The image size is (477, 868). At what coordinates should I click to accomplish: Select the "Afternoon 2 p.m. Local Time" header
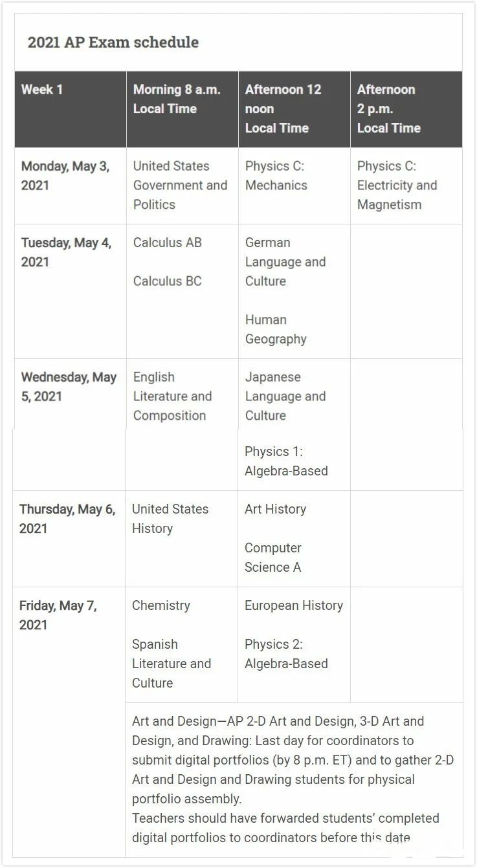388,109
